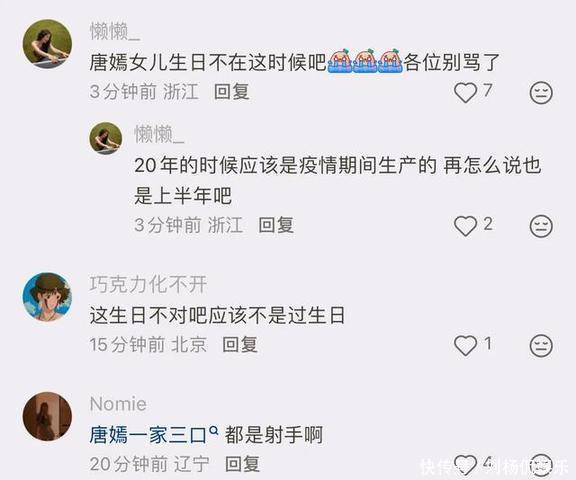Like Nomie's comment about 射手
This screenshot has height=480, width=576.
click(465, 464)
